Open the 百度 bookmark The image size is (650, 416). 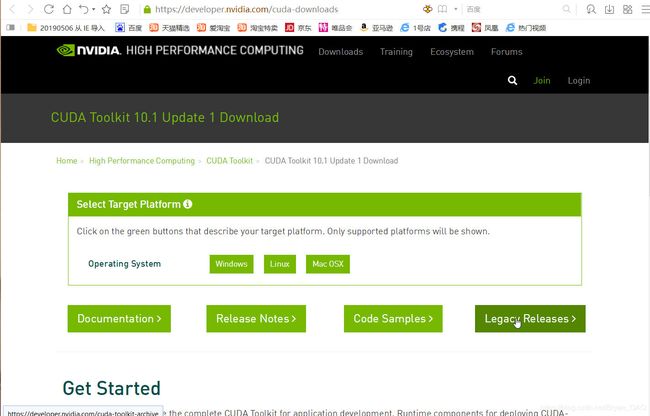(x=129, y=28)
